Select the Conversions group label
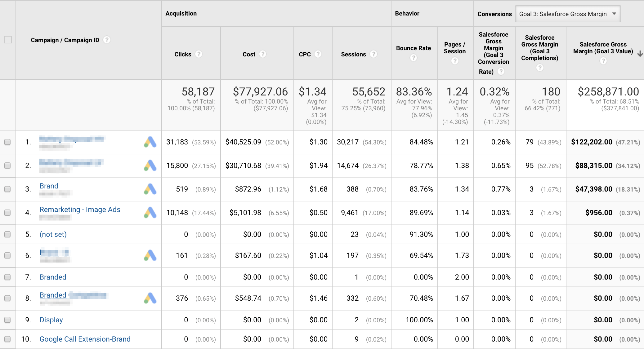644x349 pixels. click(494, 14)
